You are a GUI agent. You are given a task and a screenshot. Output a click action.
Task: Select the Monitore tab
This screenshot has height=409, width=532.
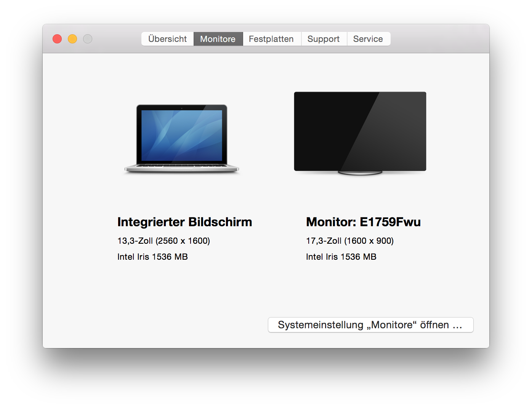pyautogui.click(x=218, y=39)
